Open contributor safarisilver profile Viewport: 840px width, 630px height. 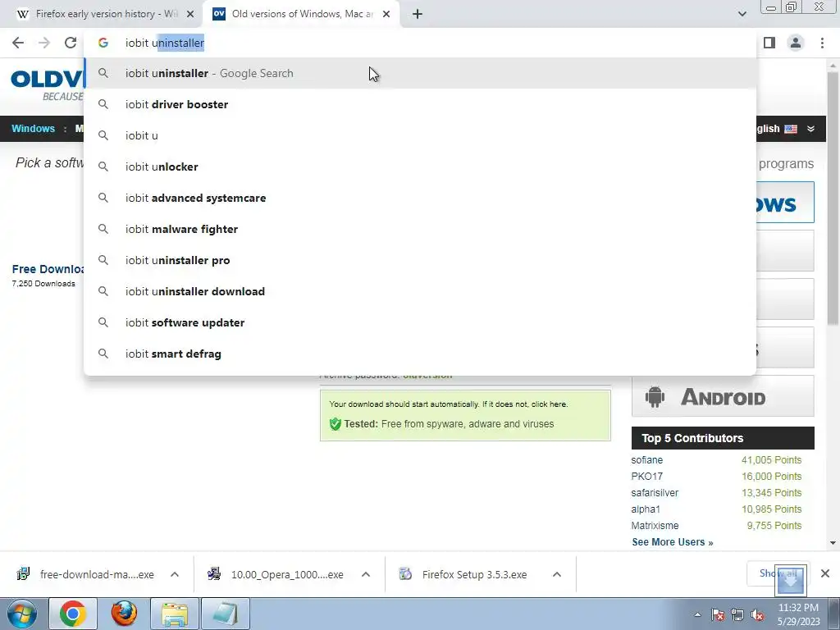click(655, 493)
